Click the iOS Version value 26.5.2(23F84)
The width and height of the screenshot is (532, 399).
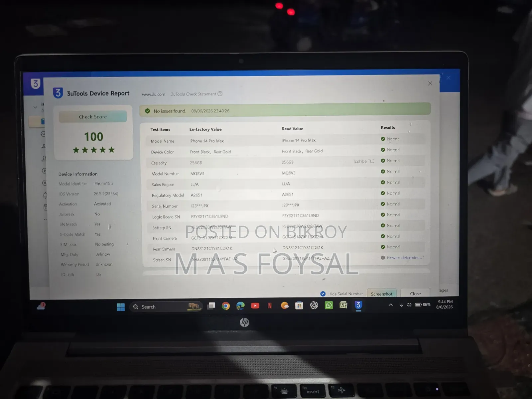(106, 194)
